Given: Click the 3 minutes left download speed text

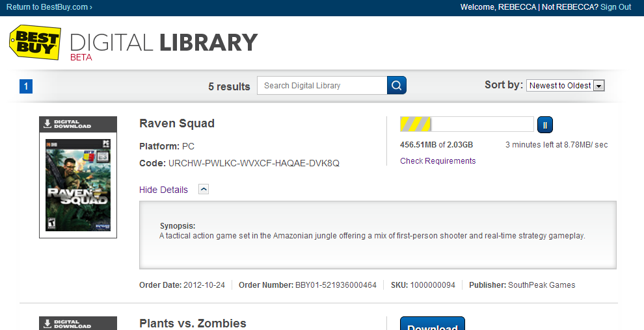Looking at the screenshot, I should point(557,145).
